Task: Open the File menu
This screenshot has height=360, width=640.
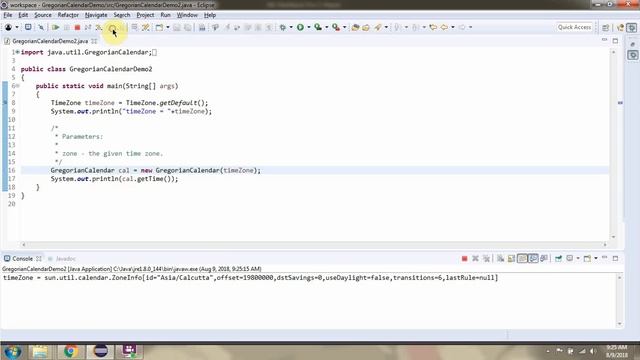Action: click(8, 15)
